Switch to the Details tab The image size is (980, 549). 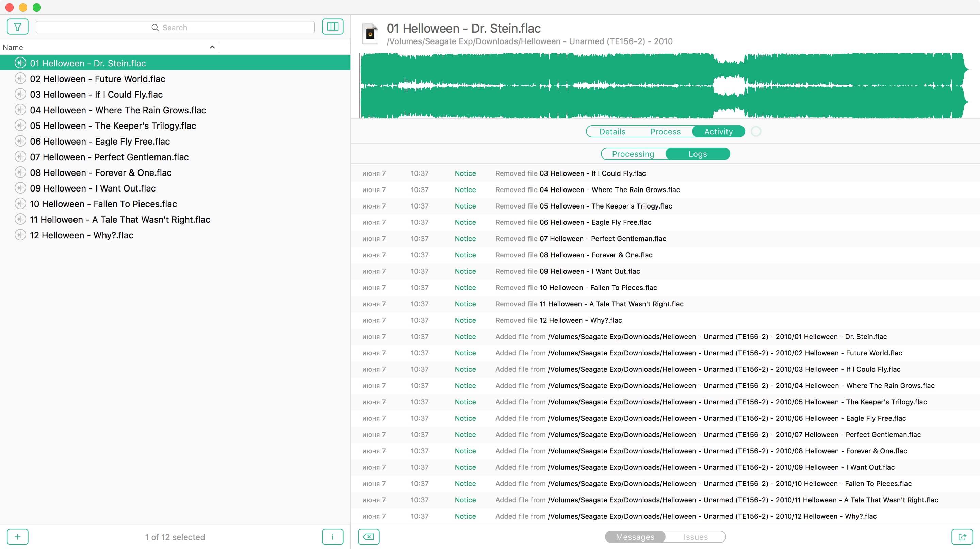pyautogui.click(x=612, y=132)
